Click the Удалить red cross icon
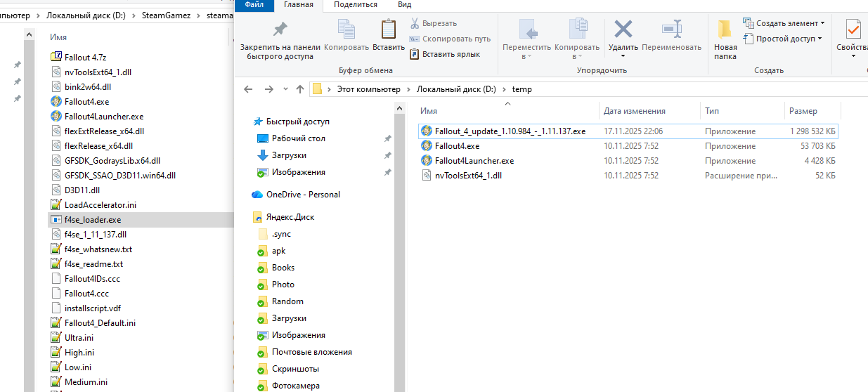 [623, 29]
